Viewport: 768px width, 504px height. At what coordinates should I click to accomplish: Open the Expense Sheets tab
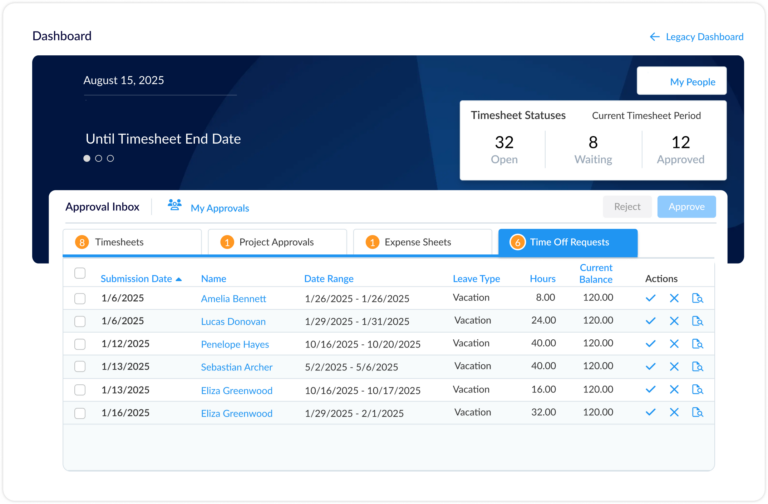[x=420, y=242]
